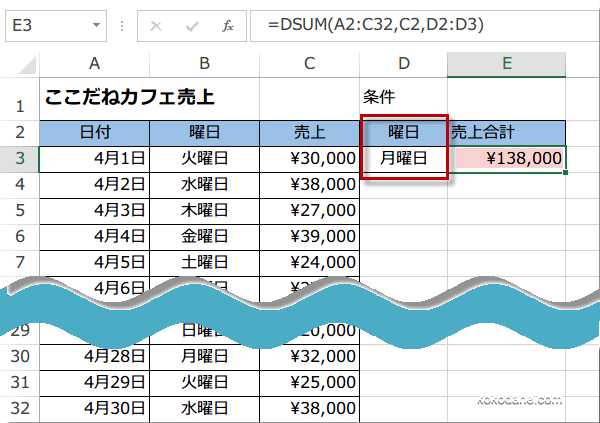Select row 4 header

pyautogui.click(x=20, y=185)
